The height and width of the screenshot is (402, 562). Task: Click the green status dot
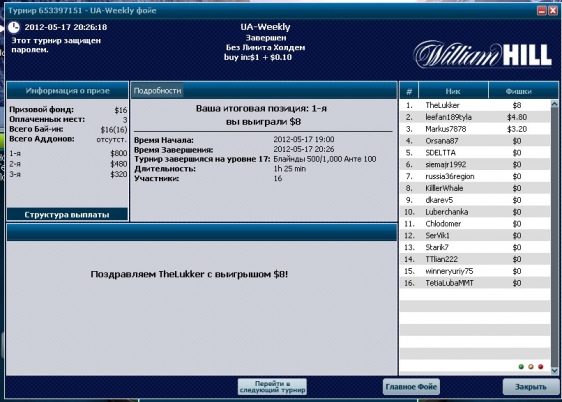pos(521,367)
